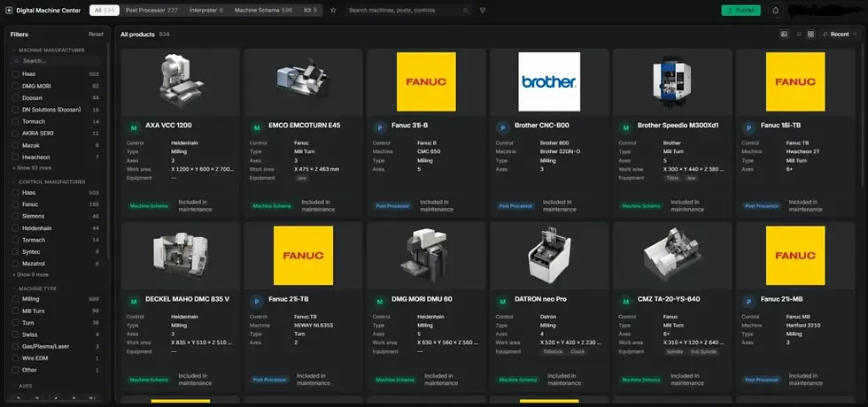Check the Mazak manufacturer filter
The height and width of the screenshot is (407, 868).
[x=16, y=145]
